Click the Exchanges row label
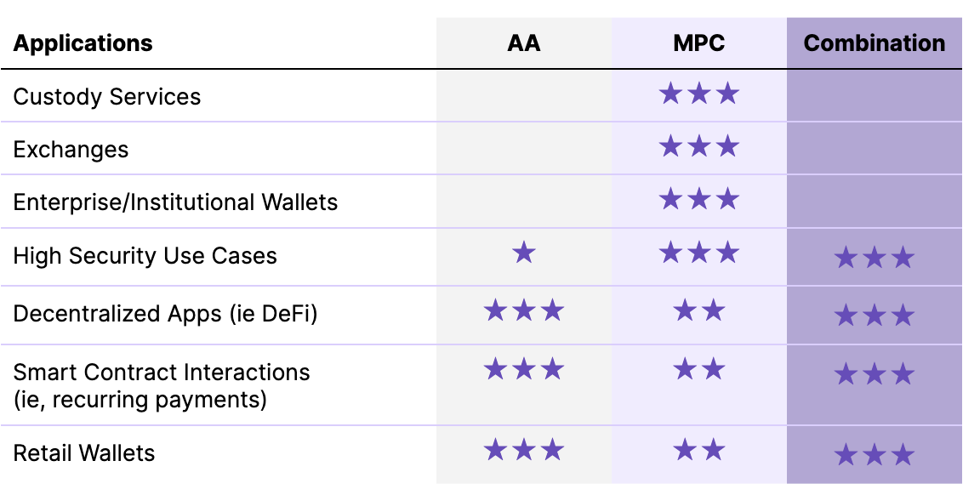Image resolution: width=980 pixels, height=495 pixels. pos(71,150)
